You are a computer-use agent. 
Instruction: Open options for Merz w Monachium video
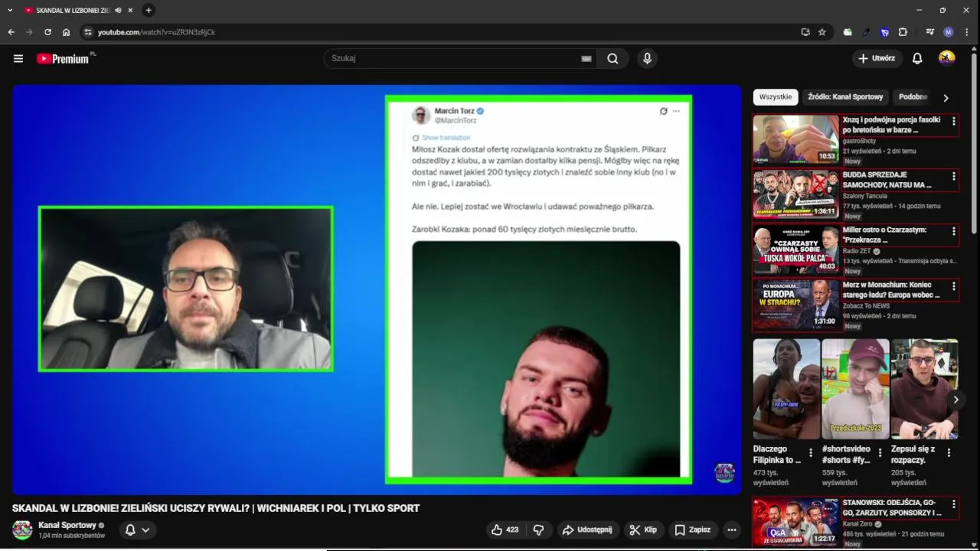click(953, 286)
